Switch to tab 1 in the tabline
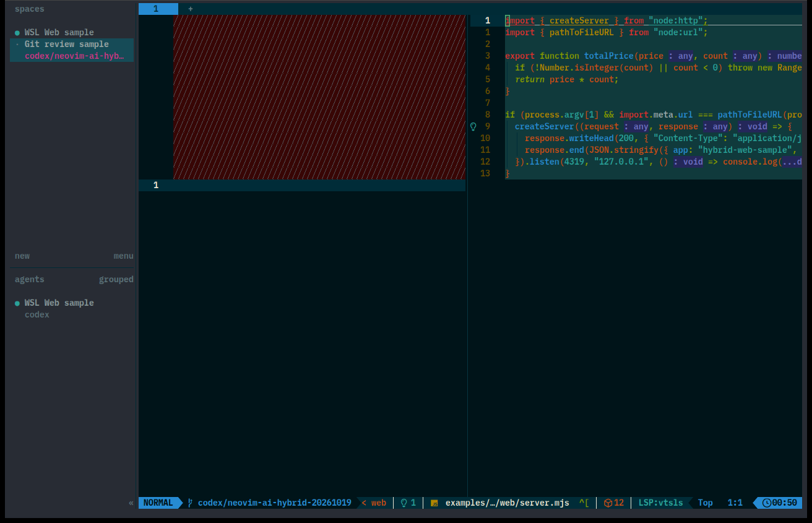This screenshot has width=812, height=523. [x=158, y=9]
